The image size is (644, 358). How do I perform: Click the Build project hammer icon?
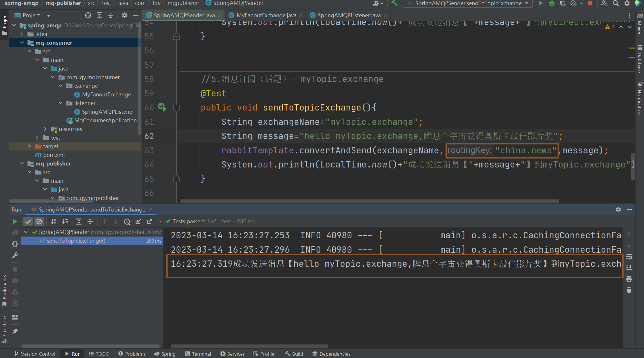click(394, 3)
